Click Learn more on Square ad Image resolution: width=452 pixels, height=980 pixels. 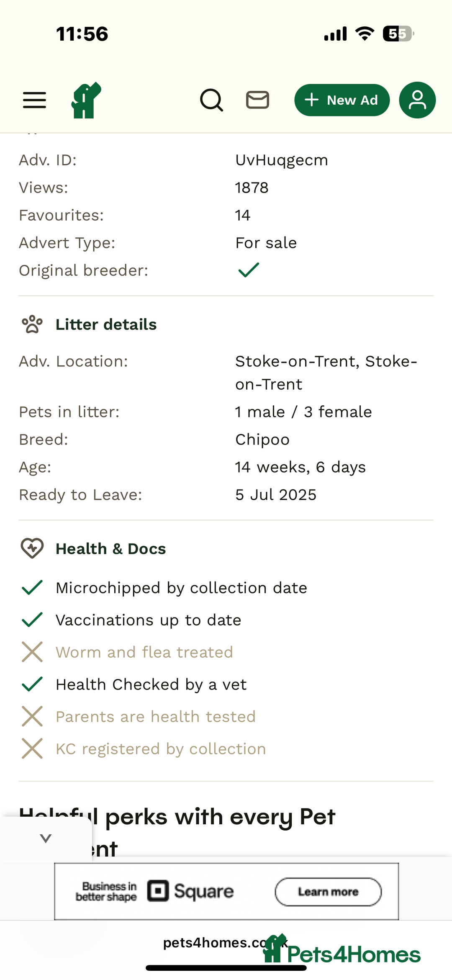[x=328, y=892]
